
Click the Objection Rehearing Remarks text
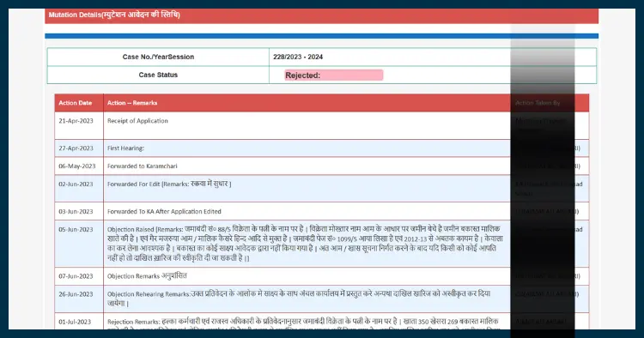(x=299, y=299)
